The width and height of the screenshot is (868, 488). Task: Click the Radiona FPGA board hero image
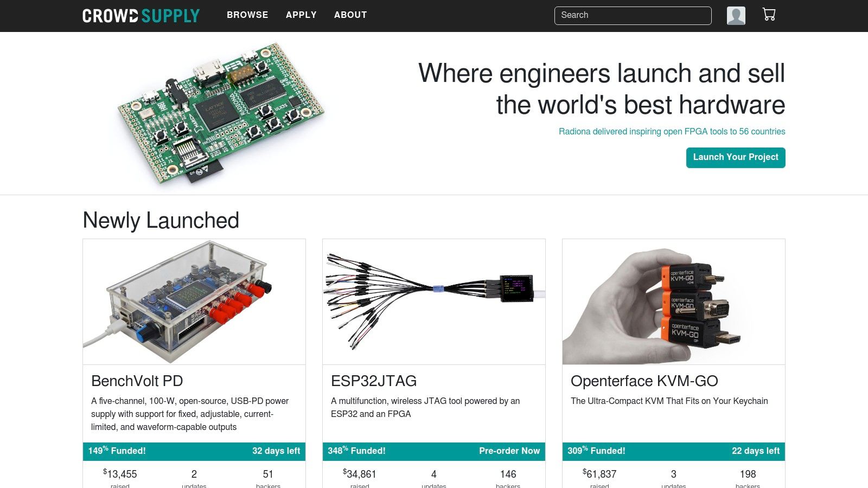click(x=221, y=114)
